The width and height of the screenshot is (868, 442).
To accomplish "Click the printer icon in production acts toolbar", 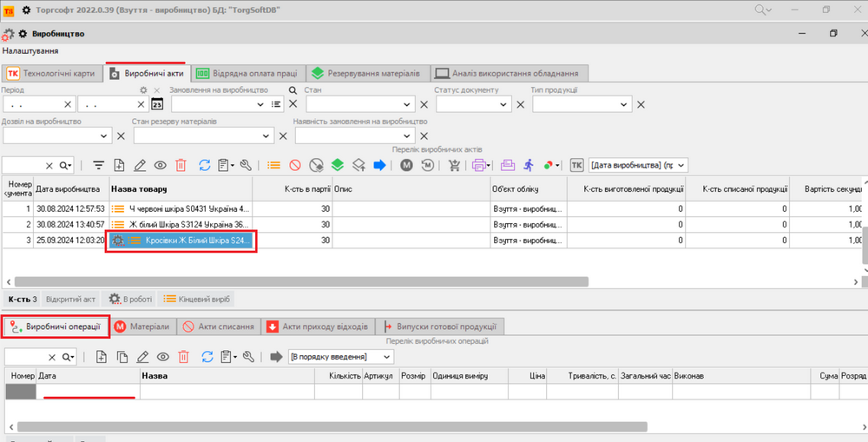I will [478, 165].
